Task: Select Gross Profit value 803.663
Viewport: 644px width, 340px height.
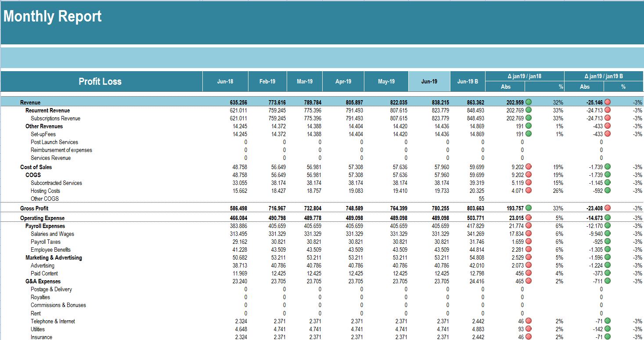Action: 476,208
